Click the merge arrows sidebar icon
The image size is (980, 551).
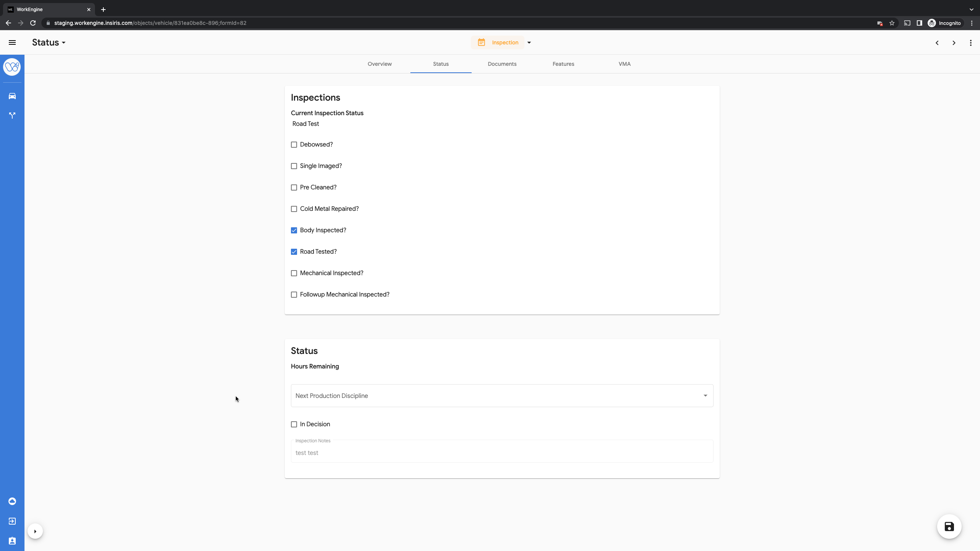(12, 115)
